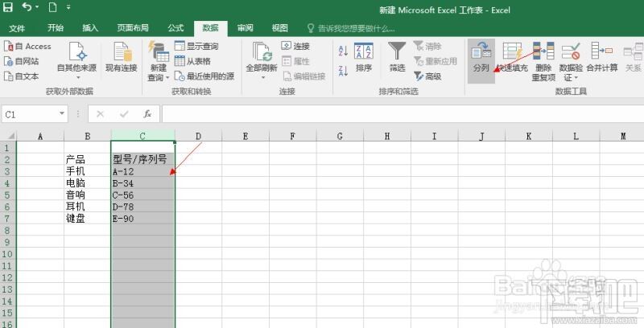The width and height of the screenshot is (644, 328).
Task: Click 属性 in connections group
Action: click(295, 61)
